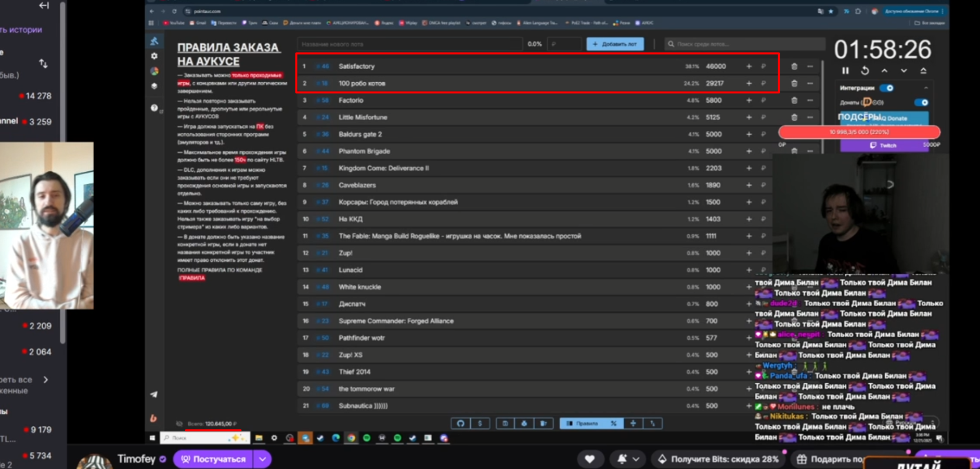Image resolution: width=980 pixels, height=469 pixels.
Task: Click the trash-all icon in bottom toolbar
Action: (x=543, y=423)
